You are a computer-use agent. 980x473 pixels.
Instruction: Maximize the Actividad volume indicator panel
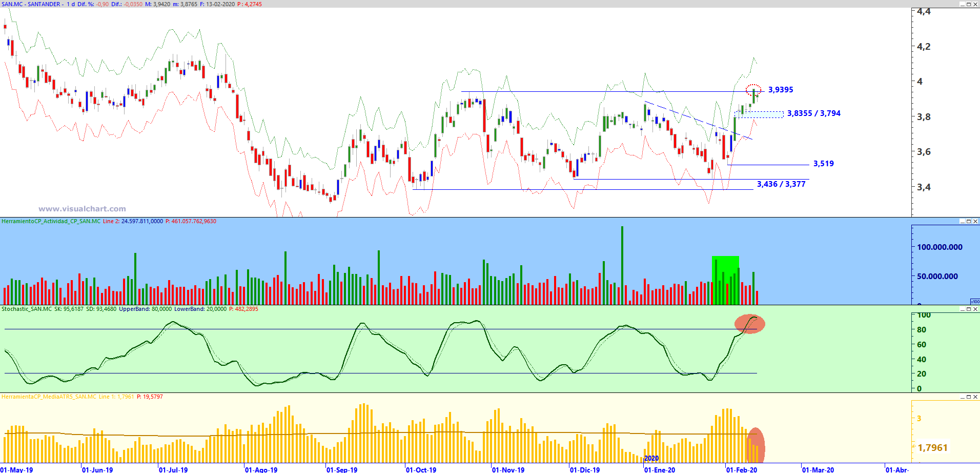[x=969, y=221]
